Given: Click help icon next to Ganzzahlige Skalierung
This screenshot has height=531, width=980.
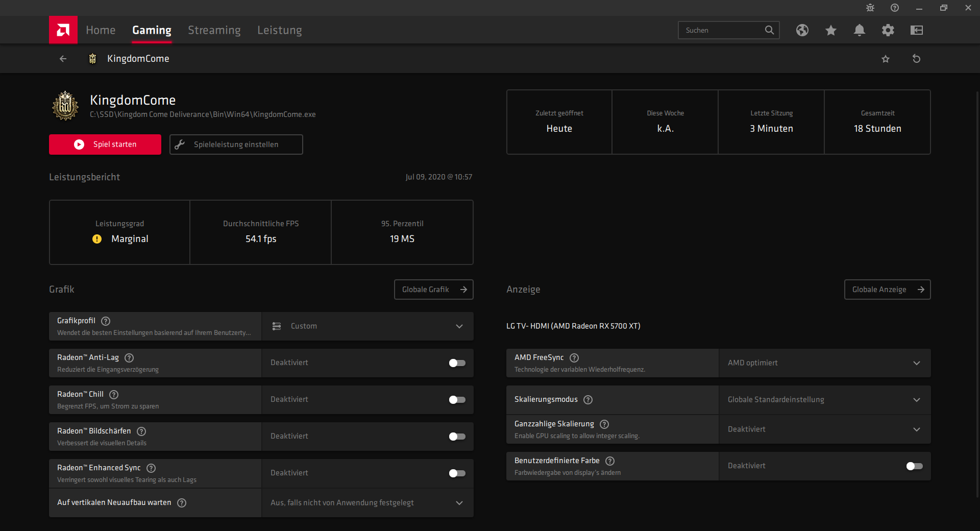Looking at the screenshot, I should (x=604, y=424).
